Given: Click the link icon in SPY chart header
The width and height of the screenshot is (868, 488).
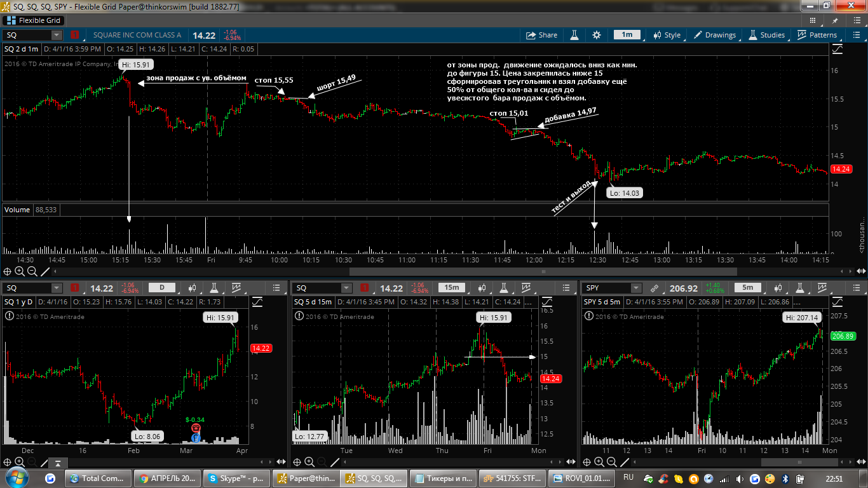Looking at the screenshot, I should (654, 288).
